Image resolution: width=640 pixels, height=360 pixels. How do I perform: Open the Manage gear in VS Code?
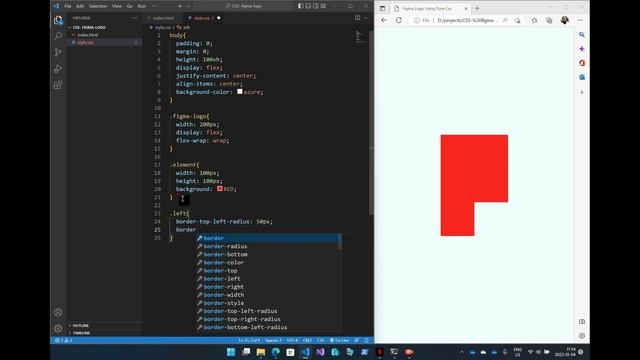point(58,328)
